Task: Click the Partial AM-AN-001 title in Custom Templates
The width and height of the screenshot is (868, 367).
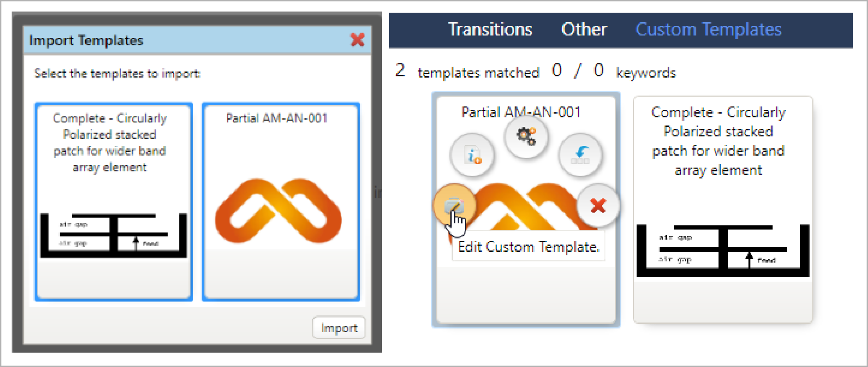Action: 521,112
